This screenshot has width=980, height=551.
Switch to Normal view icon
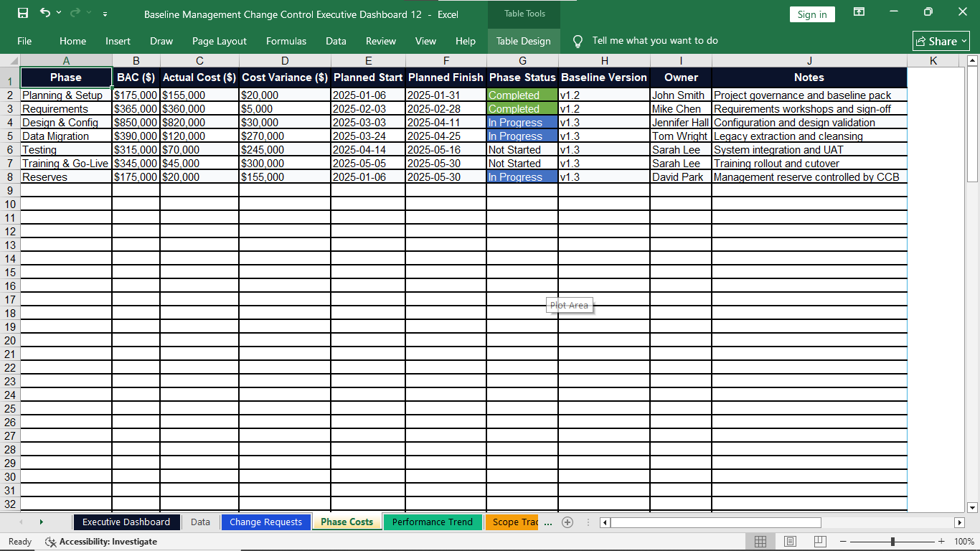pyautogui.click(x=760, y=542)
